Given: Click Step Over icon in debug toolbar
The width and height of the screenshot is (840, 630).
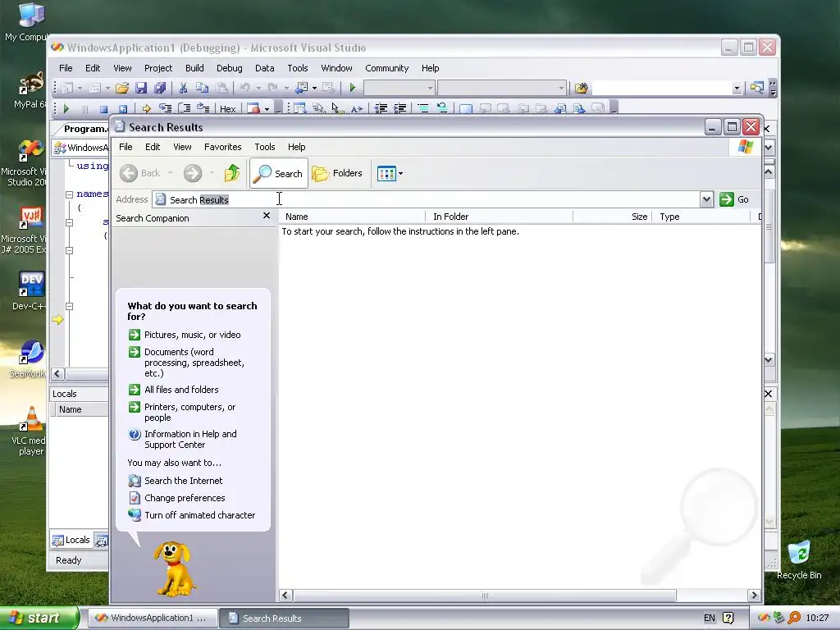Looking at the screenshot, I should pos(185,109).
